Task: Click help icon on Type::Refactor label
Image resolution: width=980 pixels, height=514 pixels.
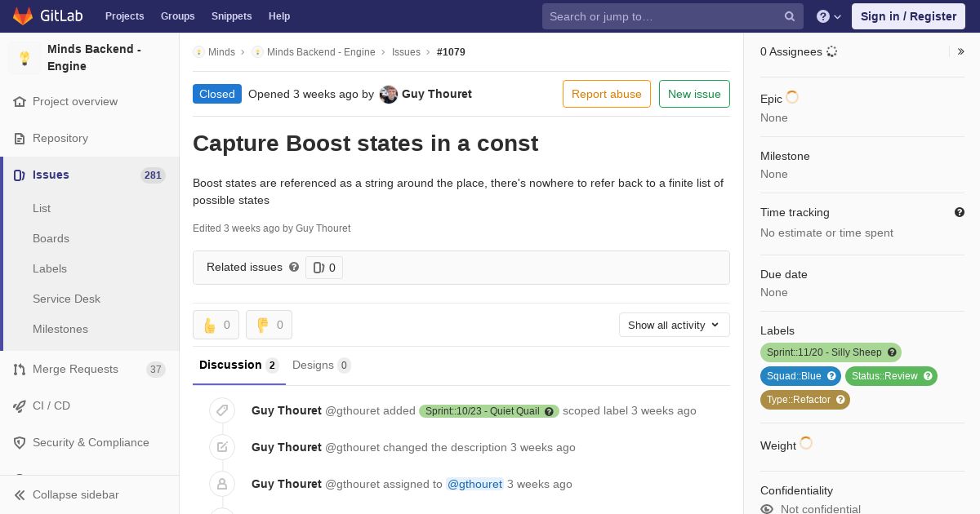Action: [x=840, y=400]
